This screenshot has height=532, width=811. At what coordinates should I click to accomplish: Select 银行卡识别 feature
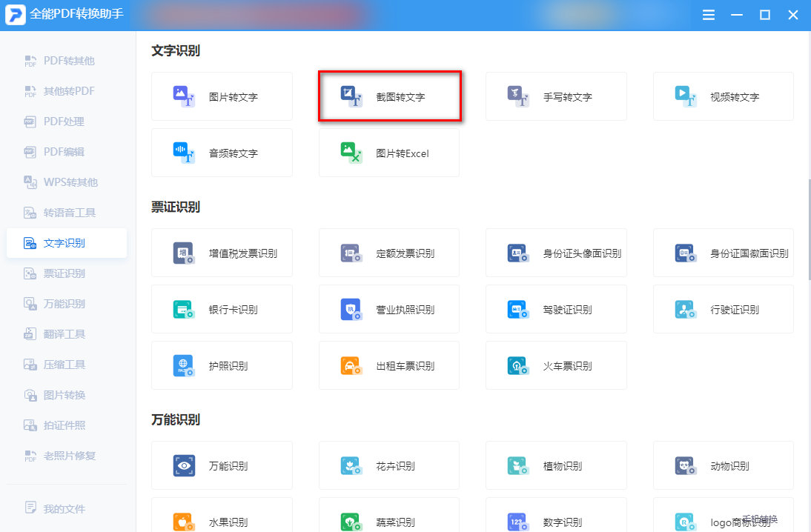click(222, 309)
